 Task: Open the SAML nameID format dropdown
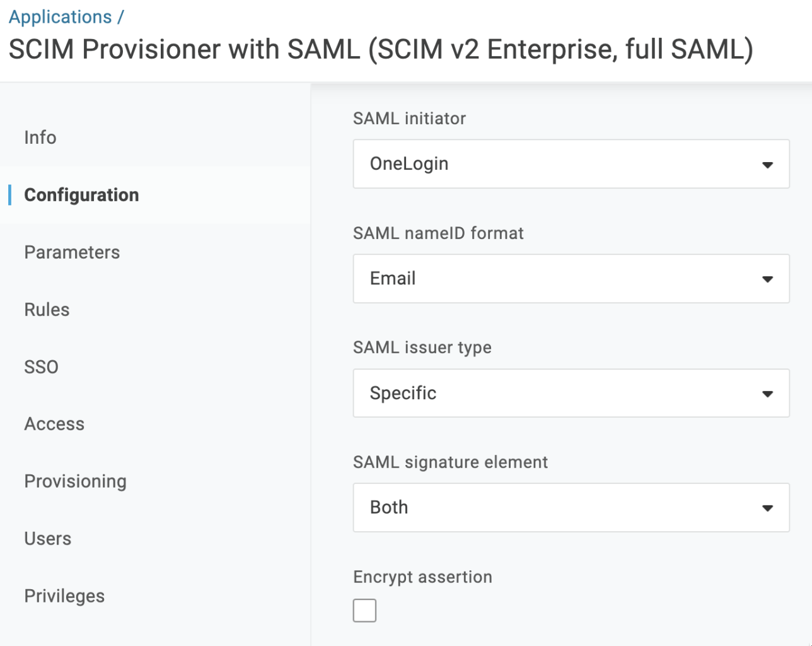click(x=571, y=279)
